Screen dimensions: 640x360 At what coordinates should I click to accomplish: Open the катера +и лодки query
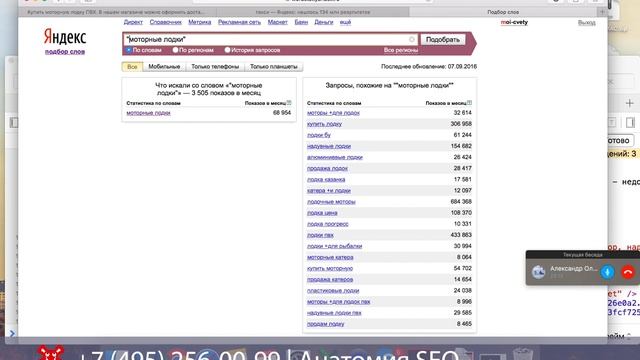point(329,191)
